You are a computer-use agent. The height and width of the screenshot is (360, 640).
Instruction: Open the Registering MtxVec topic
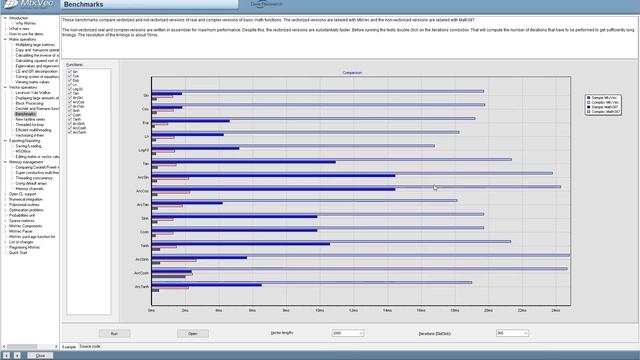[24, 247]
